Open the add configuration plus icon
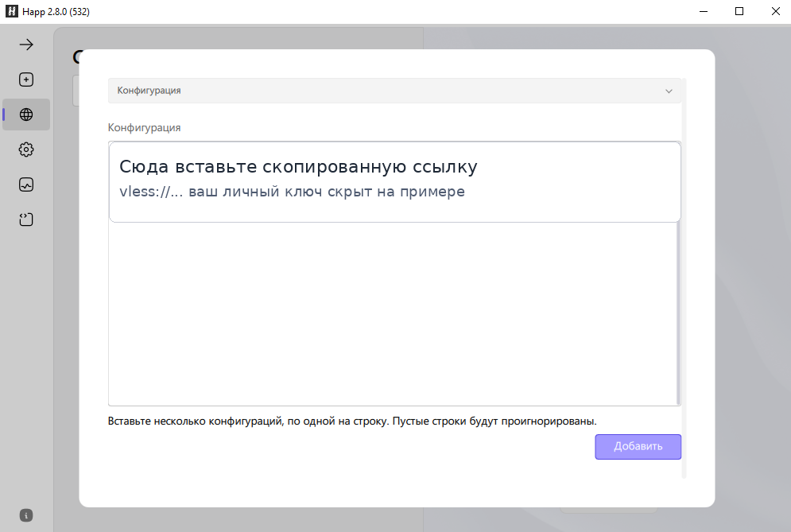 point(25,80)
